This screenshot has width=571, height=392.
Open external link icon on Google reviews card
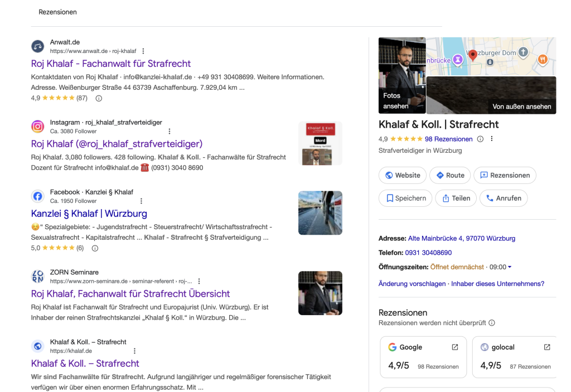pos(454,347)
